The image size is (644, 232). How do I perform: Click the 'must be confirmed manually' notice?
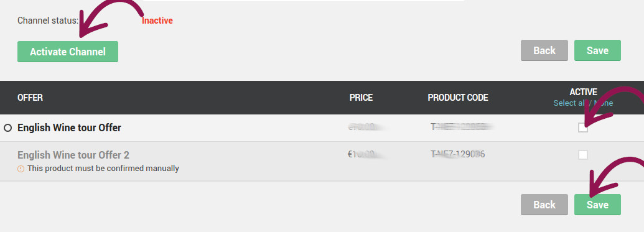tap(103, 169)
